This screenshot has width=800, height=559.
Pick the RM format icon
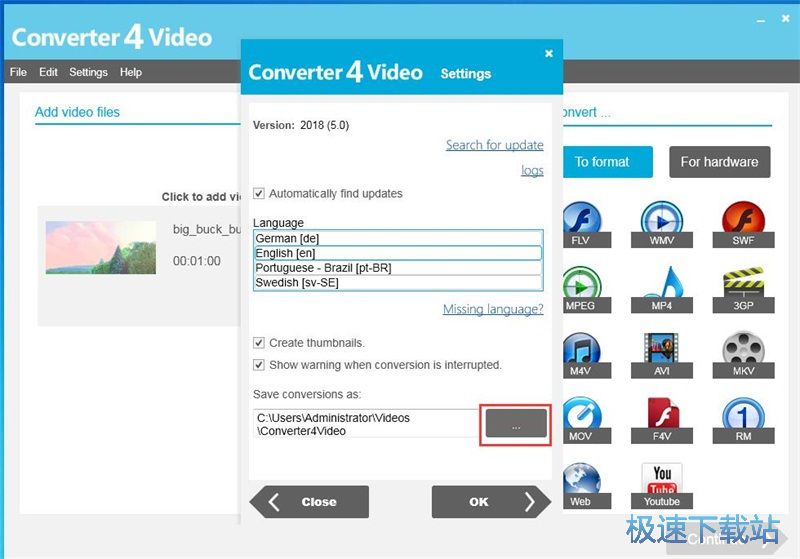[743, 420]
